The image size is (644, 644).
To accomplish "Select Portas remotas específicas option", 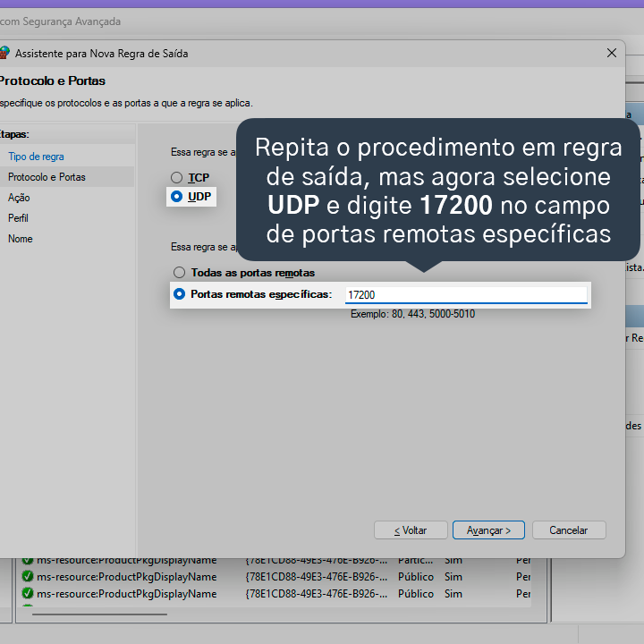I will (179, 294).
